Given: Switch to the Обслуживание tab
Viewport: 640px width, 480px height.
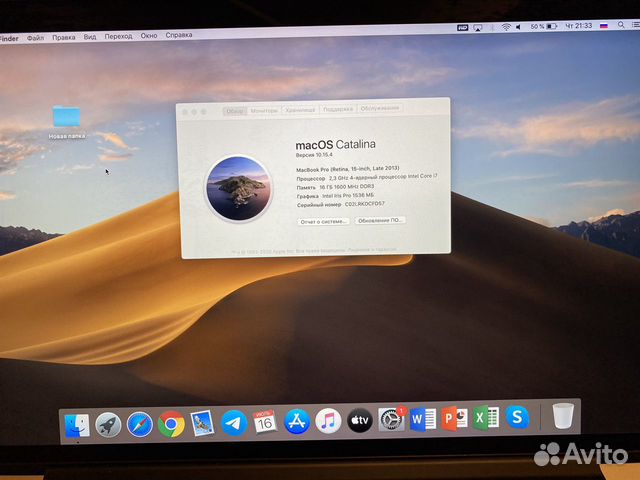Looking at the screenshot, I should 380,108.
